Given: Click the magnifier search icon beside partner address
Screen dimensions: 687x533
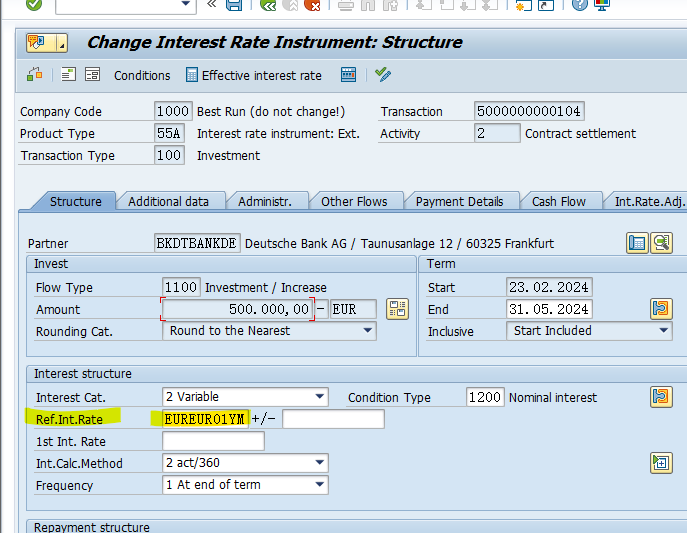Looking at the screenshot, I should pyautogui.click(x=661, y=243).
